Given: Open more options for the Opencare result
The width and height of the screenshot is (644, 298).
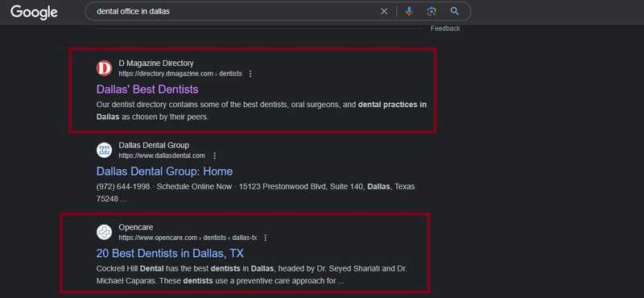Looking at the screenshot, I should click(x=266, y=238).
